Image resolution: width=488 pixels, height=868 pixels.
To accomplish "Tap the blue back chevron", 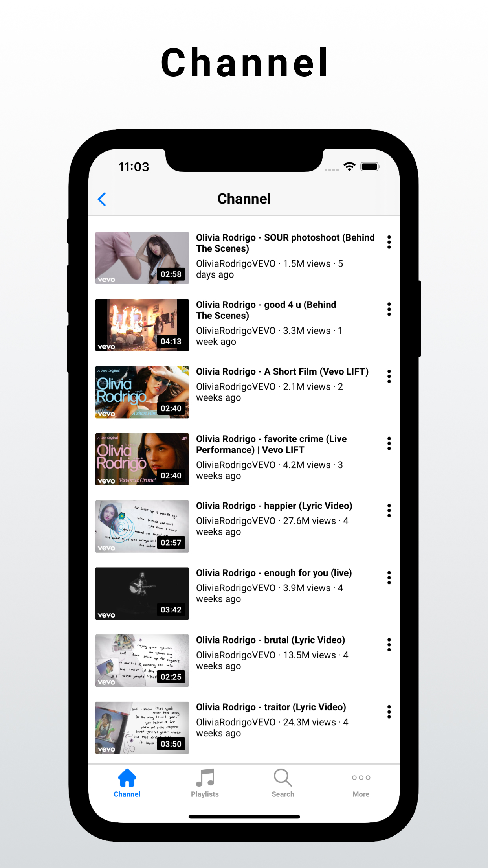I will 102,199.
